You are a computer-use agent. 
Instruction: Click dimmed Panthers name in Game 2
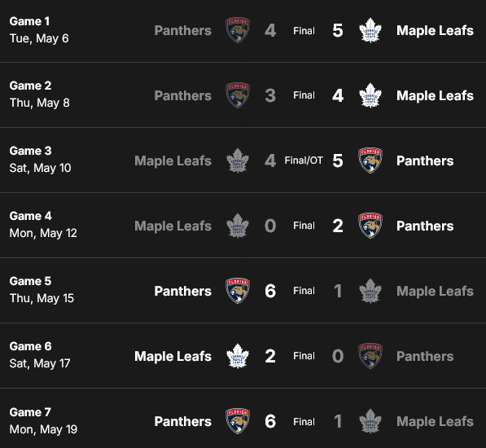183,95
